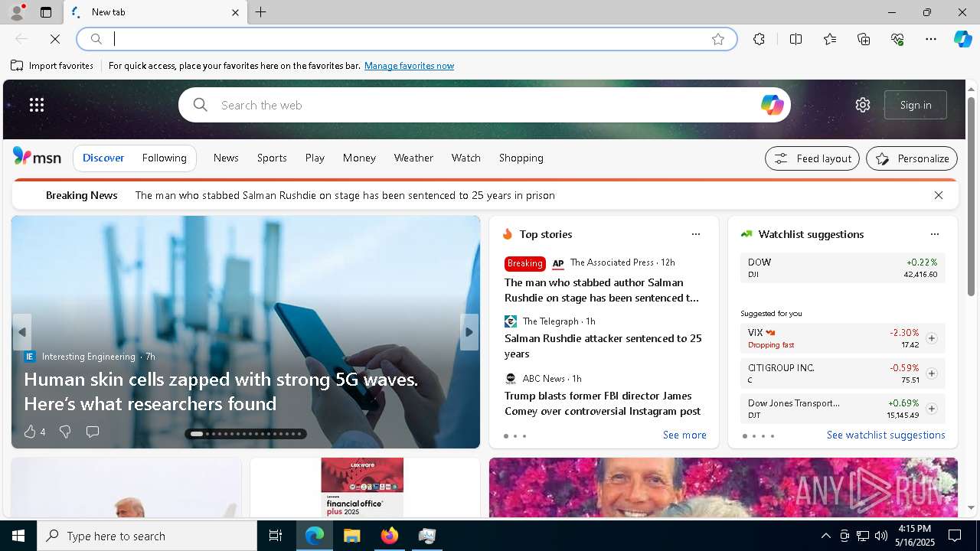Dismiss the Breaking News banner
Image resolution: width=980 pixels, height=551 pixels.
coord(939,195)
